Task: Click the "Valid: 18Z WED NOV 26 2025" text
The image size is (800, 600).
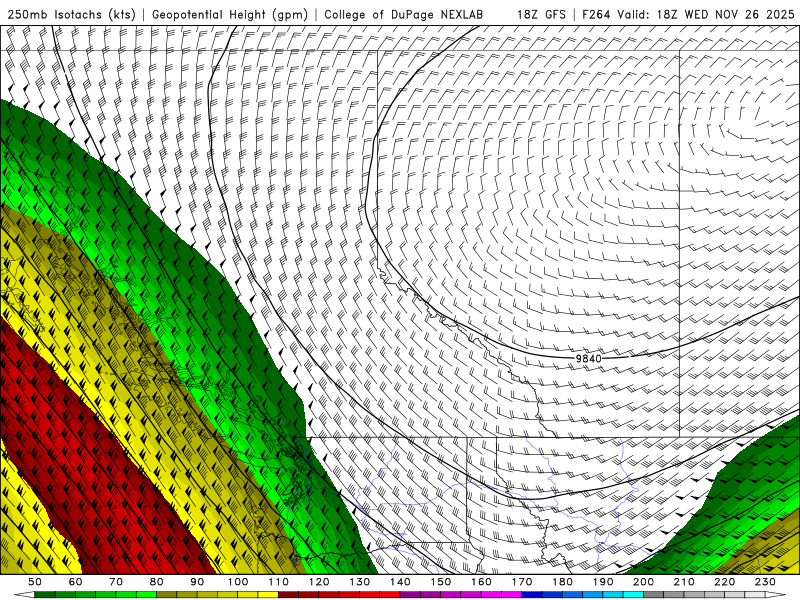Action: (x=706, y=14)
